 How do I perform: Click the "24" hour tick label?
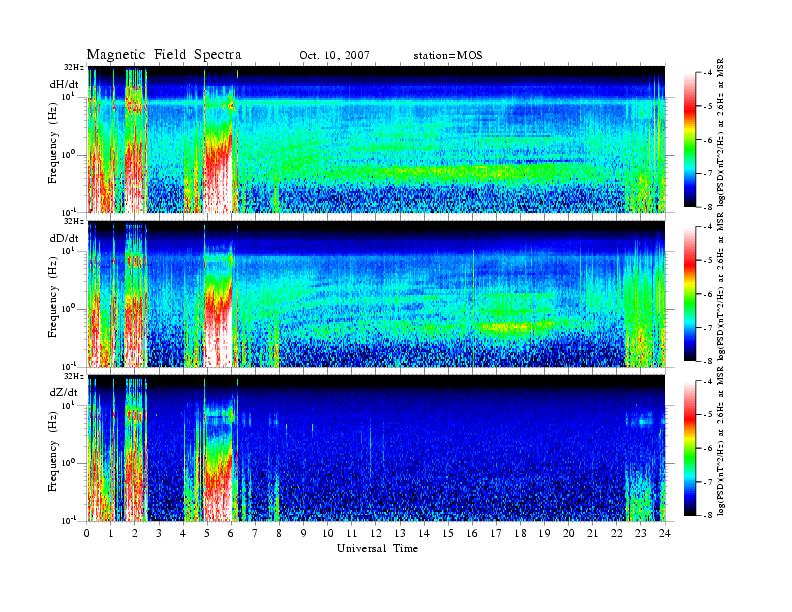click(x=665, y=533)
